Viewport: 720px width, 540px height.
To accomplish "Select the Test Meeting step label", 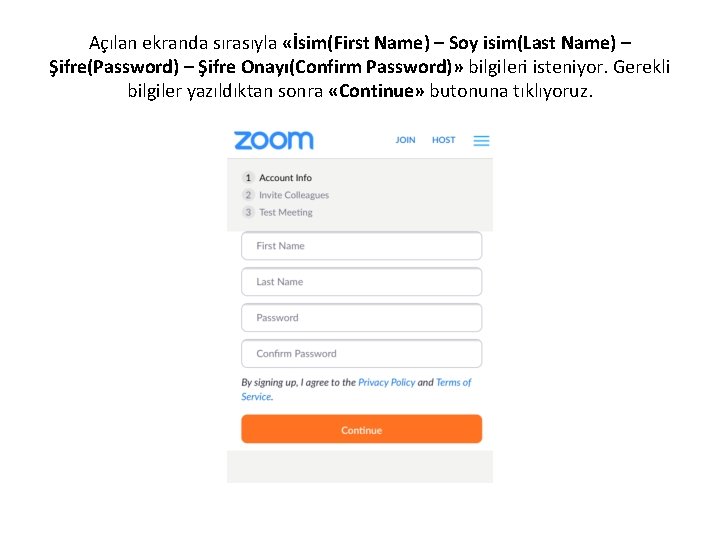I will point(286,212).
